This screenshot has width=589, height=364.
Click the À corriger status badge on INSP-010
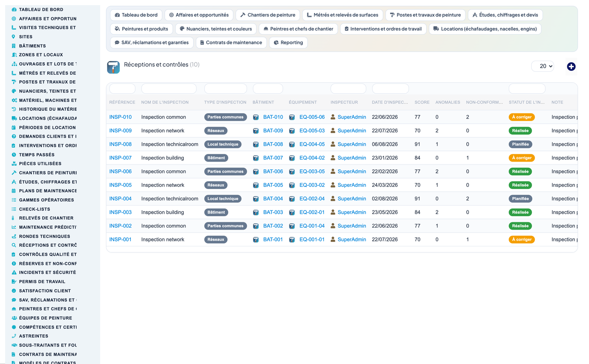coord(521,117)
